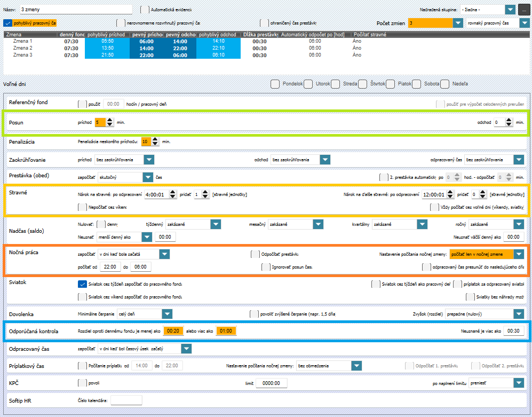
Task: Enable the Automatická evidencia checkbox
Action: click(145, 10)
